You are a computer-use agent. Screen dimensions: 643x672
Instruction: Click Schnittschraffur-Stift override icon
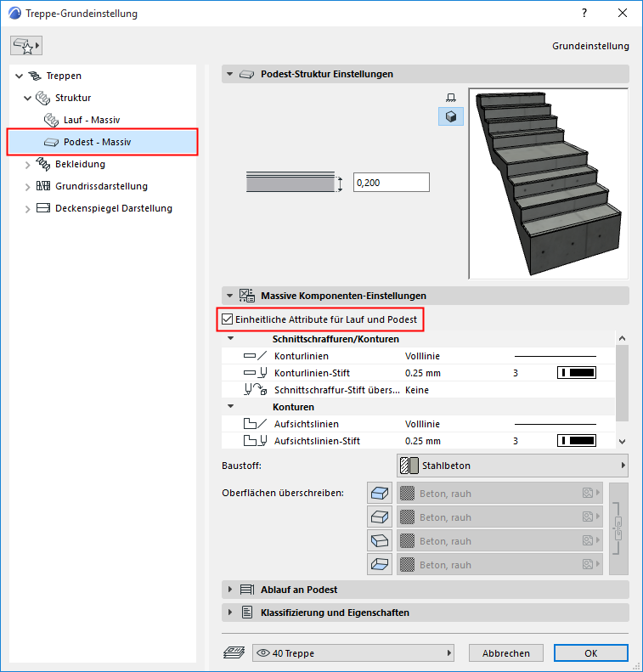(255, 390)
